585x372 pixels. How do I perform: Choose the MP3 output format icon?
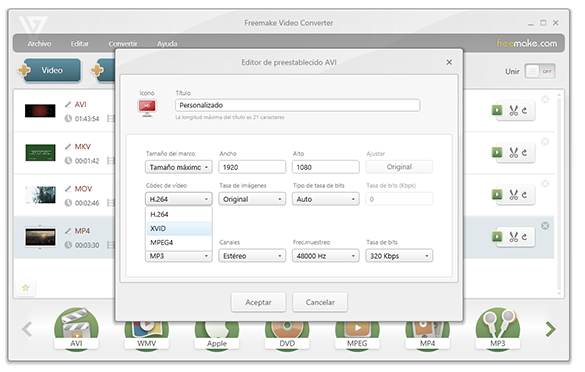(x=498, y=329)
